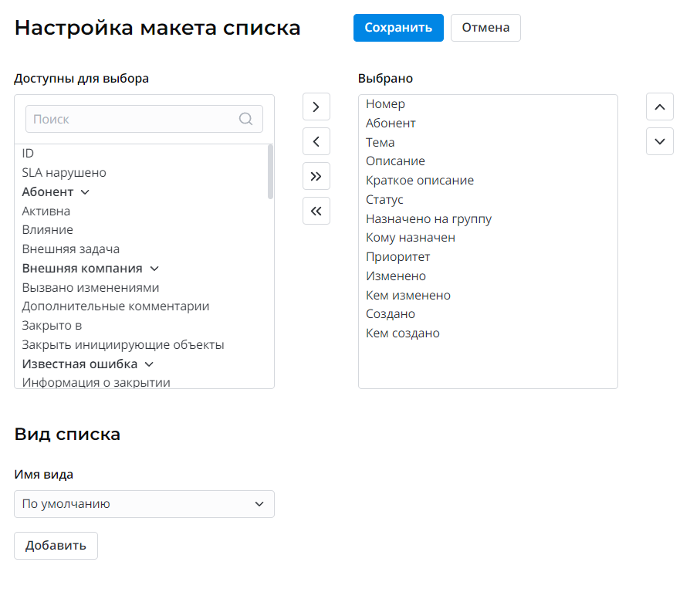Focus the Поиск search field
The height and width of the screenshot is (616, 690).
point(131,119)
